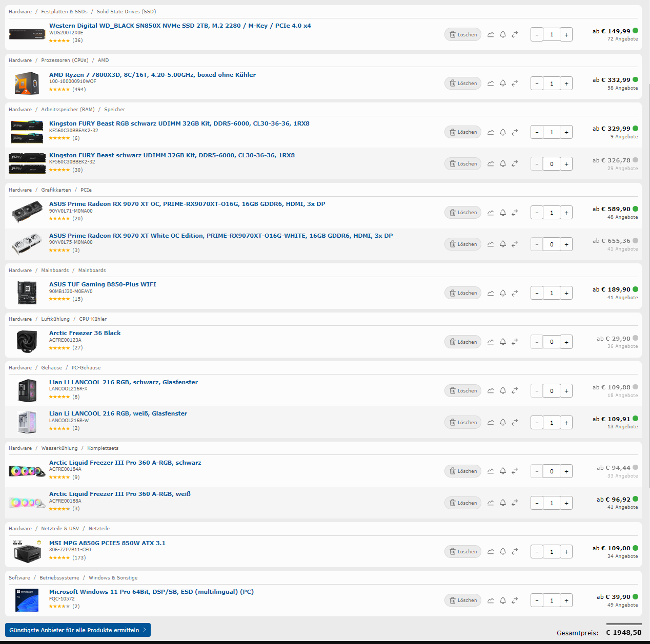Image resolution: width=650 pixels, height=644 pixels.
Task: Click quantity field of ASUS TUF Gaming B850-Plus
Action: coord(552,293)
